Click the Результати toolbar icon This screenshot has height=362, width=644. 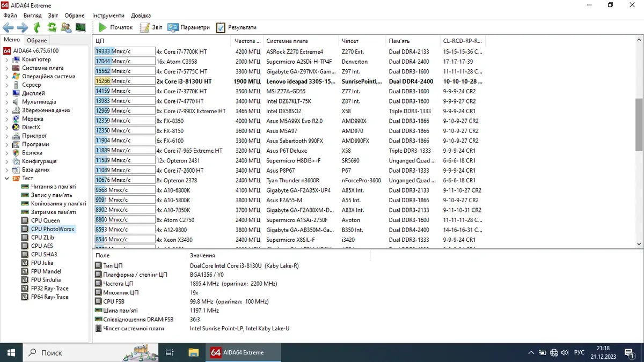coord(236,27)
